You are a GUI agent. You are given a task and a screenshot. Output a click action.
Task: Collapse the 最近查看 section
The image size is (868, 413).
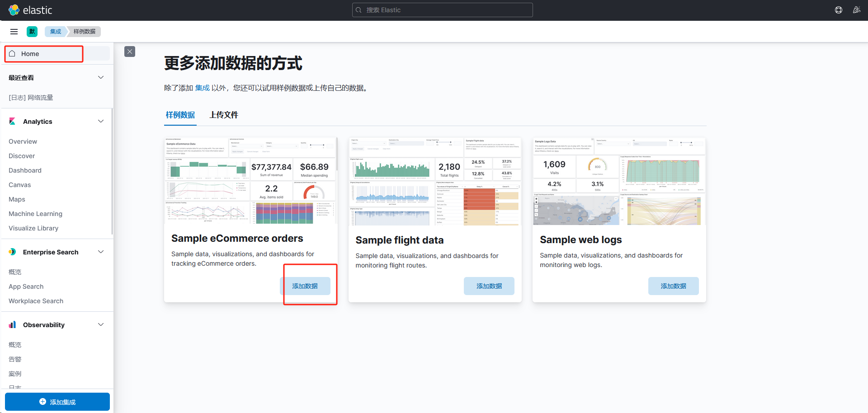[101, 78]
